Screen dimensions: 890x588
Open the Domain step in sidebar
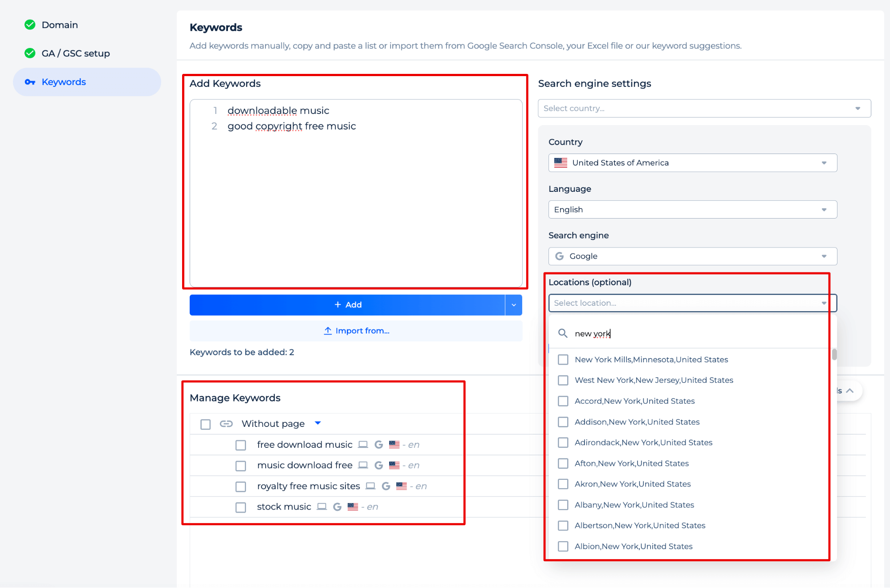click(x=60, y=25)
